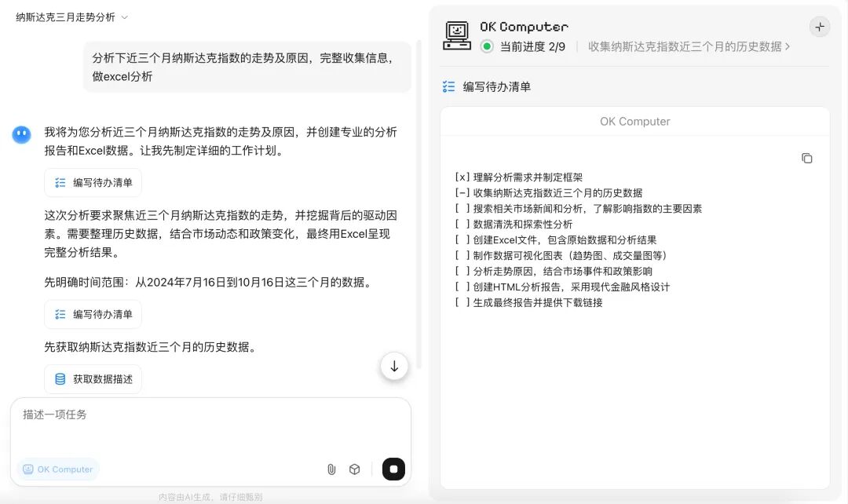Click the checklist icon beside panel 编写待办清单
848x504 pixels.
(x=448, y=86)
